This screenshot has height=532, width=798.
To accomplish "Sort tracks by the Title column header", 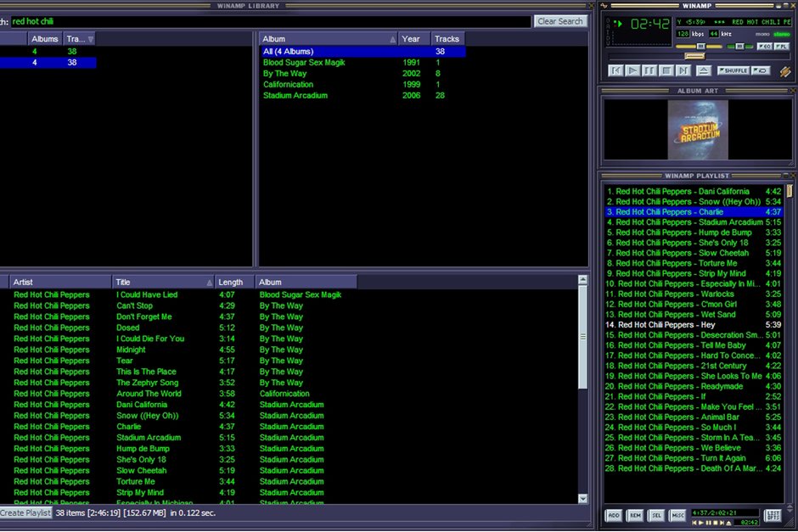I will click(x=161, y=282).
